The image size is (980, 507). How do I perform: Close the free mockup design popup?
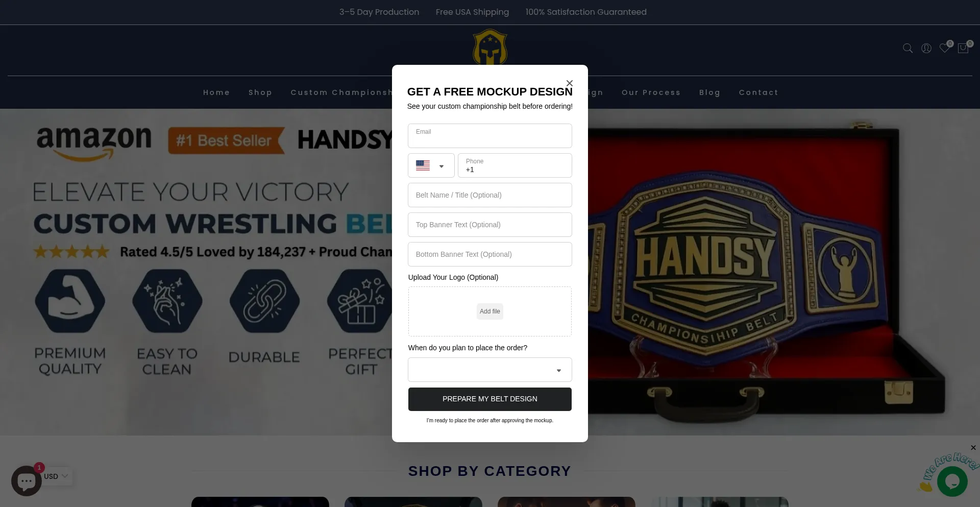click(x=570, y=83)
